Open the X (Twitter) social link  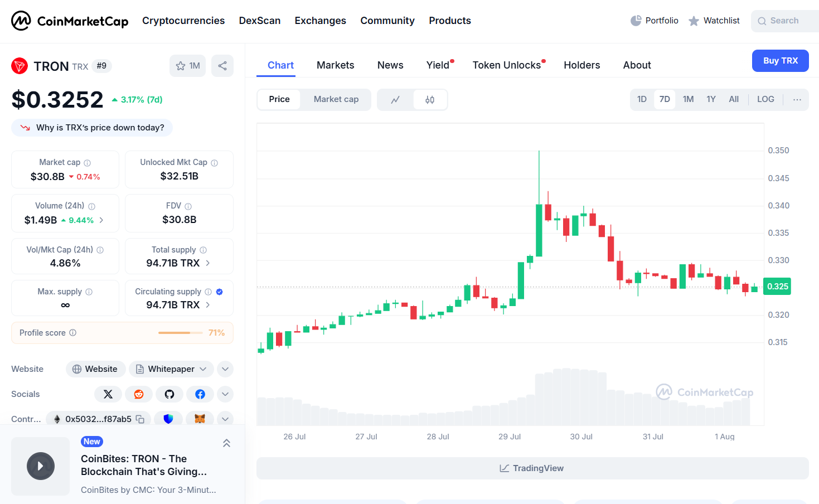click(108, 394)
